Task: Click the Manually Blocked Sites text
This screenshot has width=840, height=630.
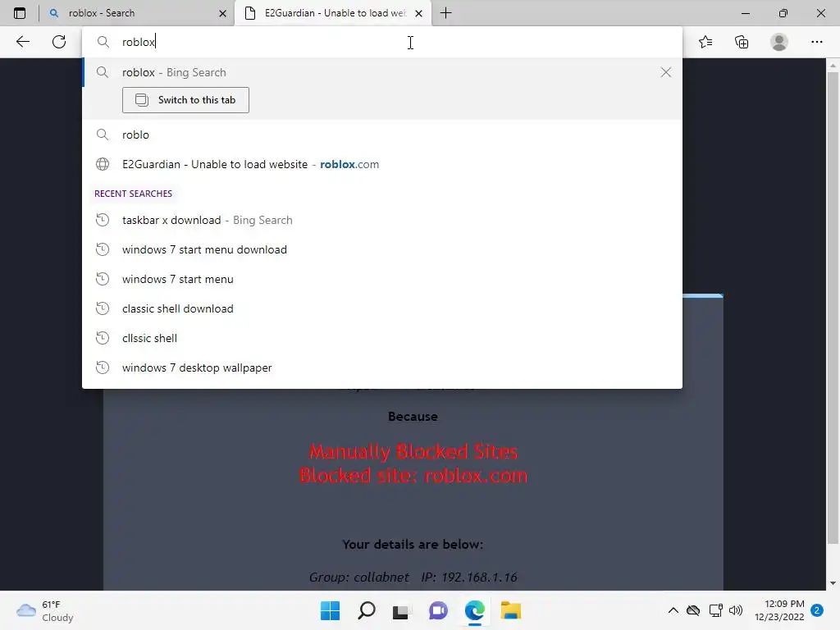Action: coord(413,452)
